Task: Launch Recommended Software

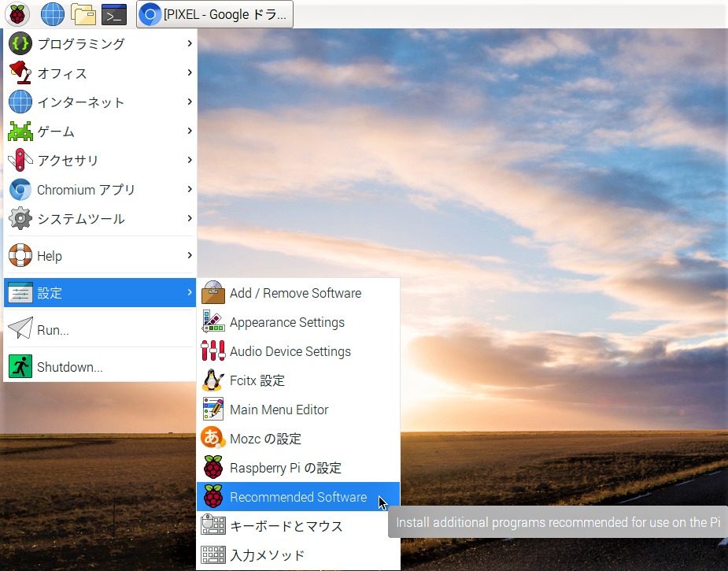Action: point(298,497)
